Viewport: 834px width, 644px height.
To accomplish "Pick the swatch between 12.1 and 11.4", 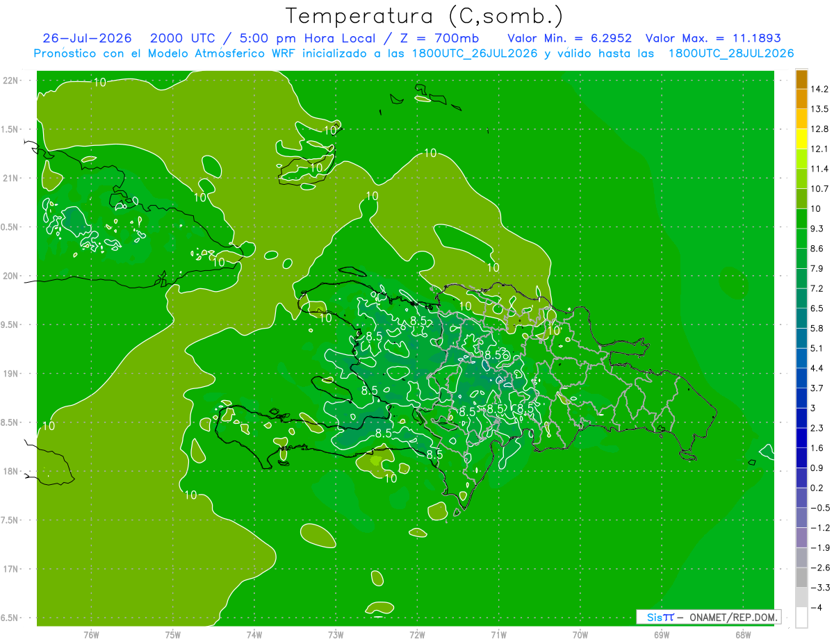I will (x=801, y=159).
